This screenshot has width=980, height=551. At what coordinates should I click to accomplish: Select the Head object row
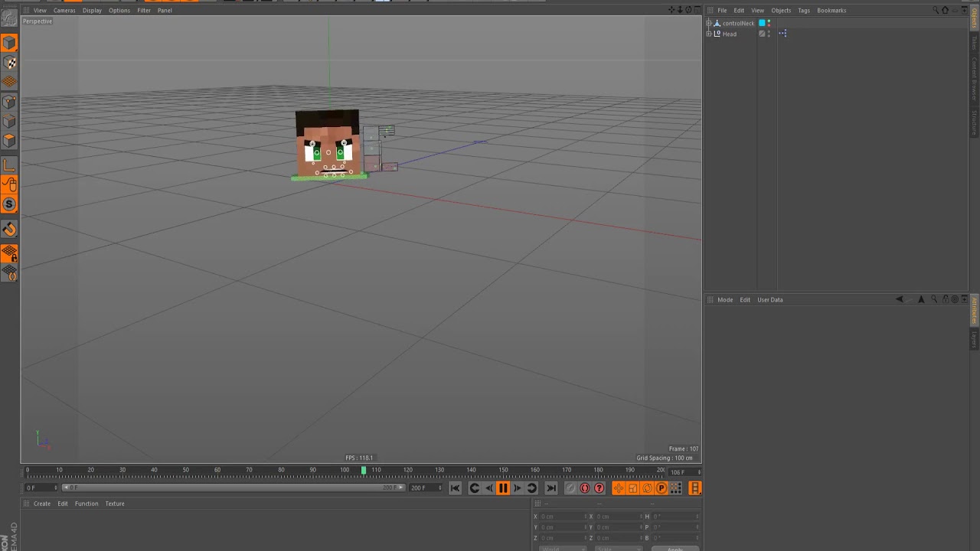pyautogui.click(x=729, y=34)
